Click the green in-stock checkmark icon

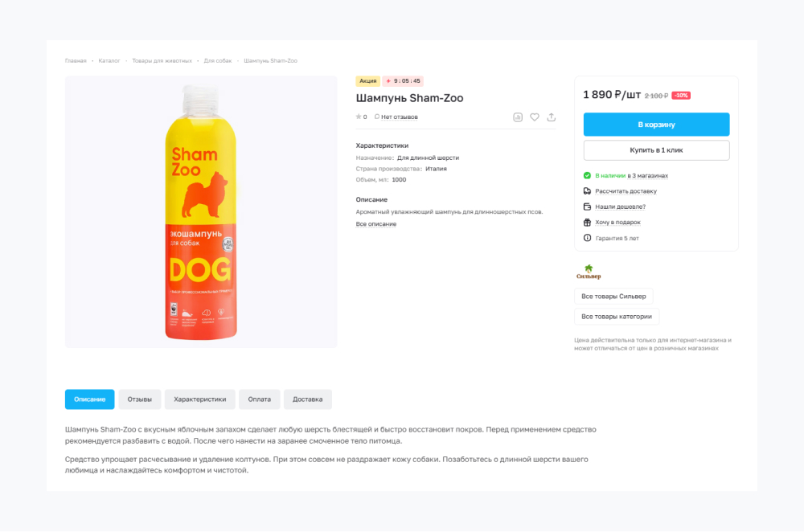pos(587,175)
